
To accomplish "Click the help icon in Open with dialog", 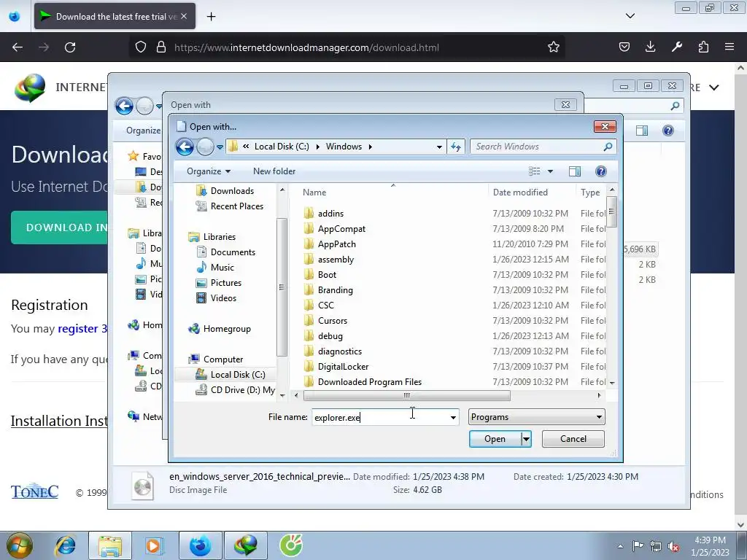I will 601,171.
